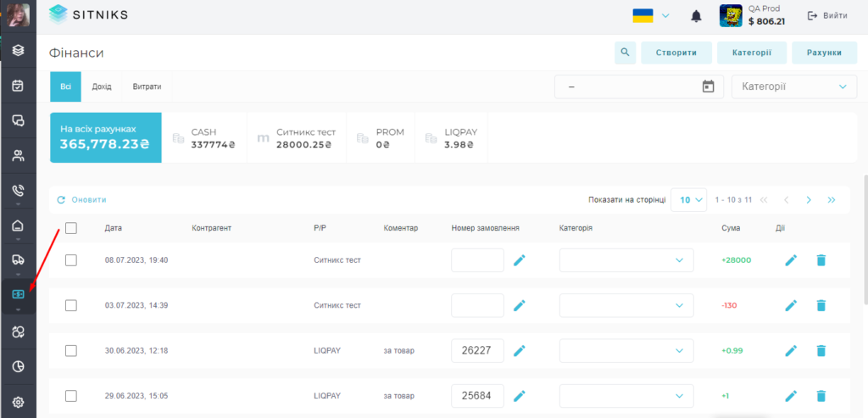This screenshot has height=418, width=868.
Task: Click the Оновити refresh link
Action: coord(82,200)
